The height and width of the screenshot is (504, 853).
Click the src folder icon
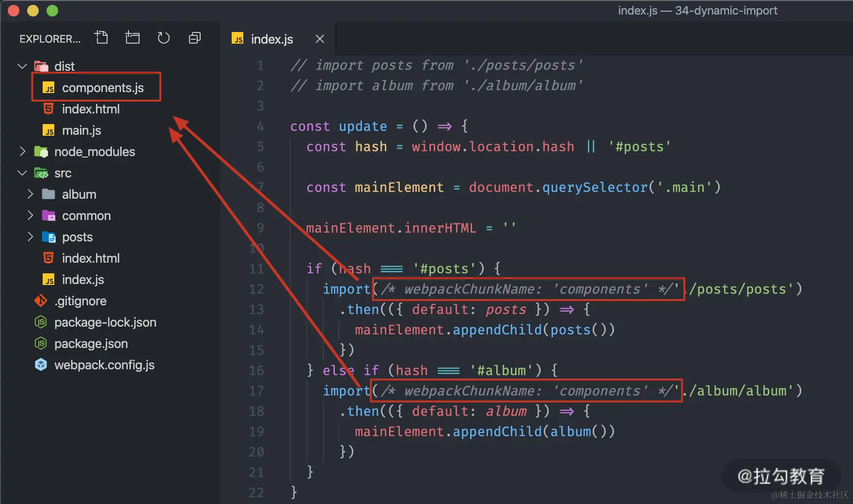[x=41, y=173]
